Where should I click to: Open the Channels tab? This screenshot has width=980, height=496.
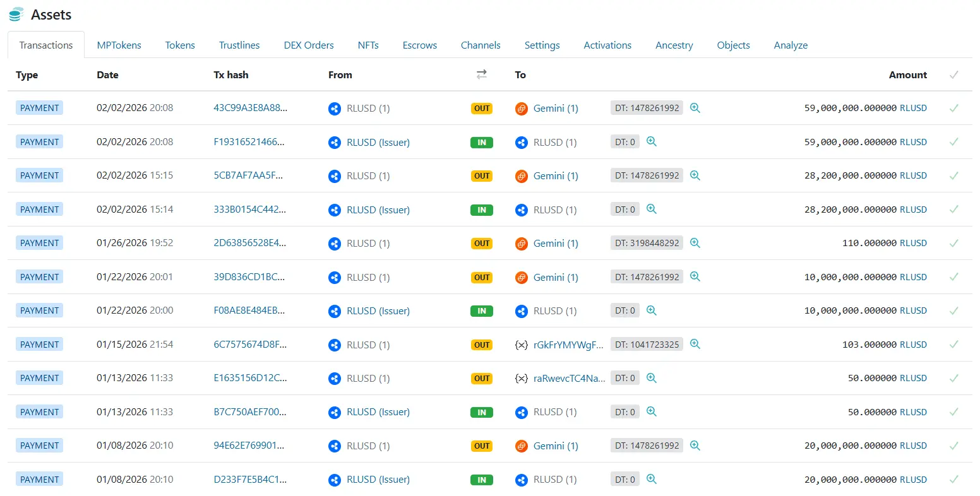click(x=481, y=45)
